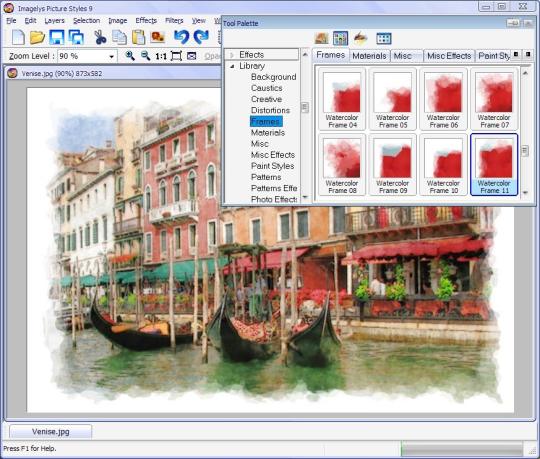Image resolution: width=540 pixels, height=459 pixels.
Task: Open the View menu
Action: [x=198, y=21]
